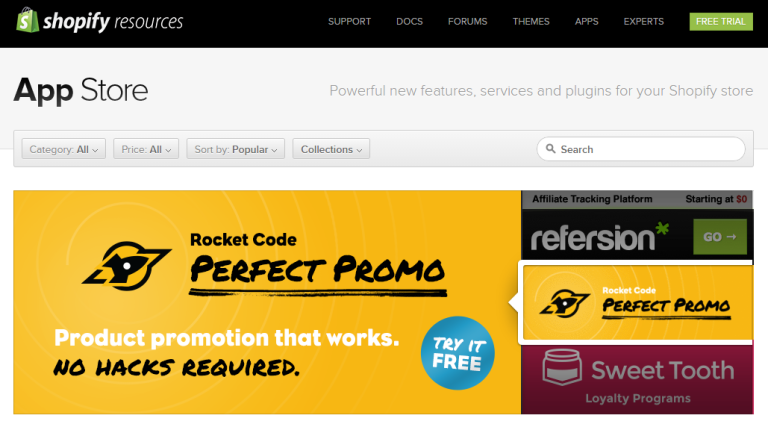Visit the Experts page
Screen dimensions: 768x430
(x=643, y=21)
